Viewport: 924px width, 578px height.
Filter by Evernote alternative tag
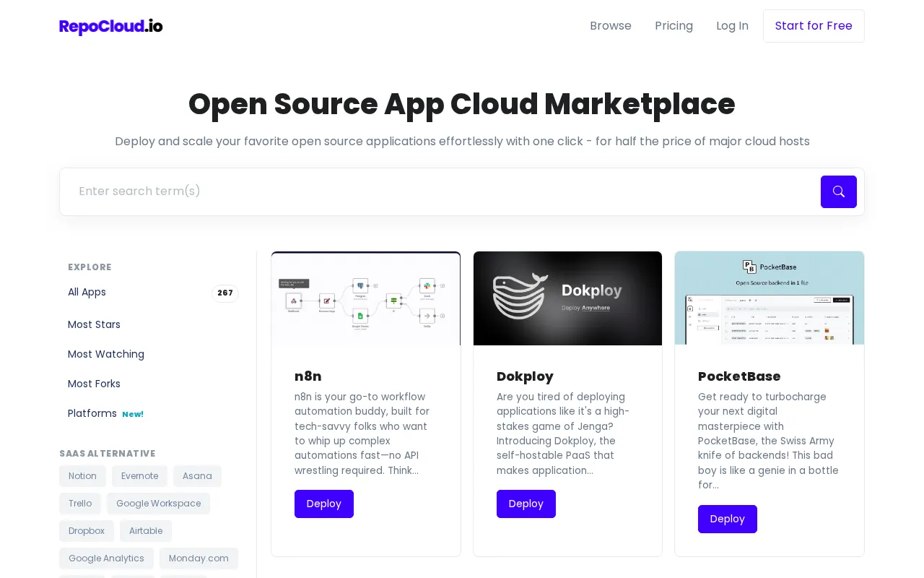pyautogui.click(x=139, y=476)
